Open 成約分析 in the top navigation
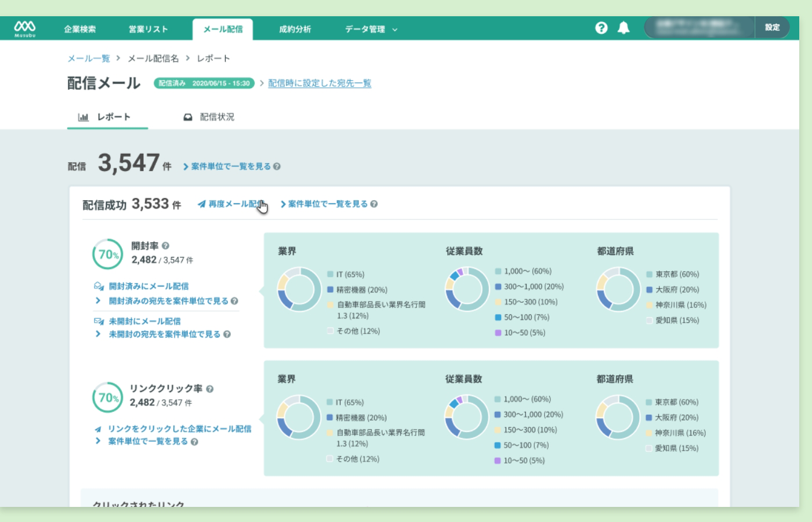Viewport: 812px width, 522px height. click(295, 29)
